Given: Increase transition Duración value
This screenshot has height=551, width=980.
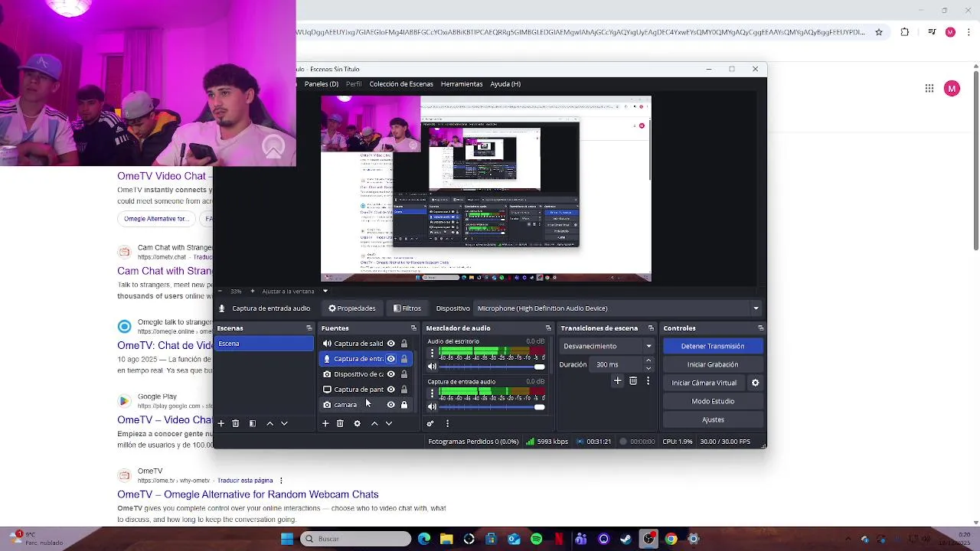Looking at the screenshot, I should coord(648,360).
